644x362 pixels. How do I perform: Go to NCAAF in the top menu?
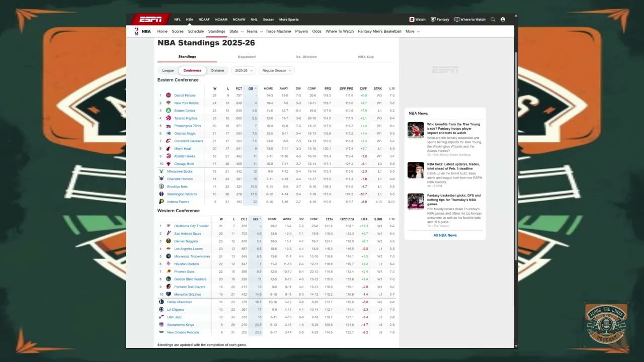(204, 20)
